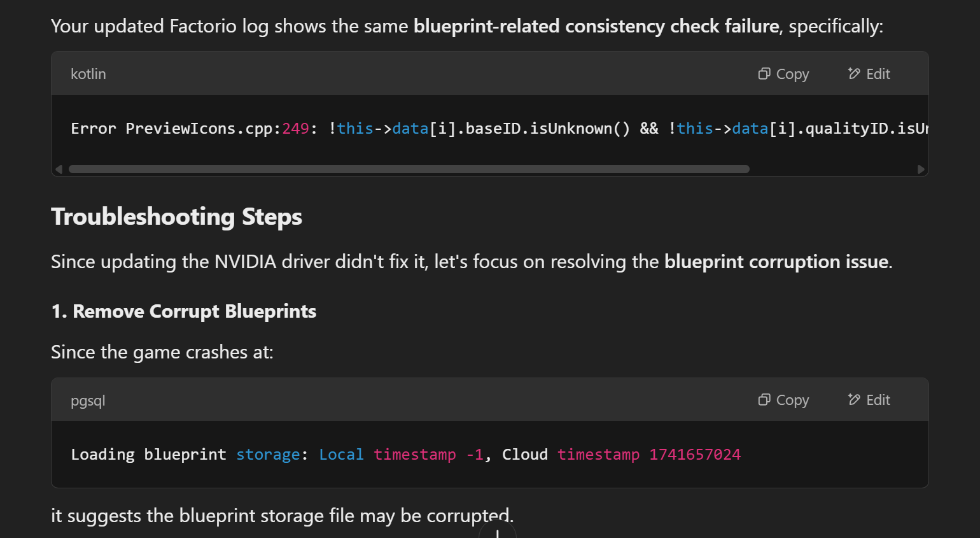Click the 'pgsql' language label
The image size is (980, 538).
pyautogui.click(x=88, y=401)
